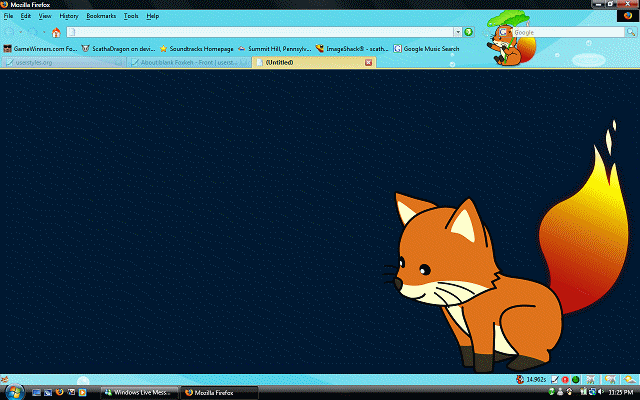Screen dimensions: 640x400
Task: Expand the URL bar history dropdown
Action: pyautogui.click(x=458, y=32)
